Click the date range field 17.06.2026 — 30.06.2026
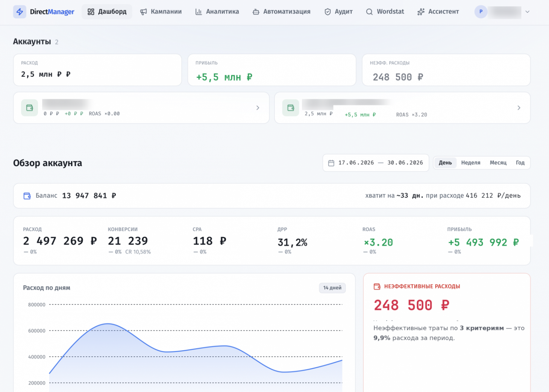Image resolution: width=549 pixels, height=392 pixels. (376, 163)
